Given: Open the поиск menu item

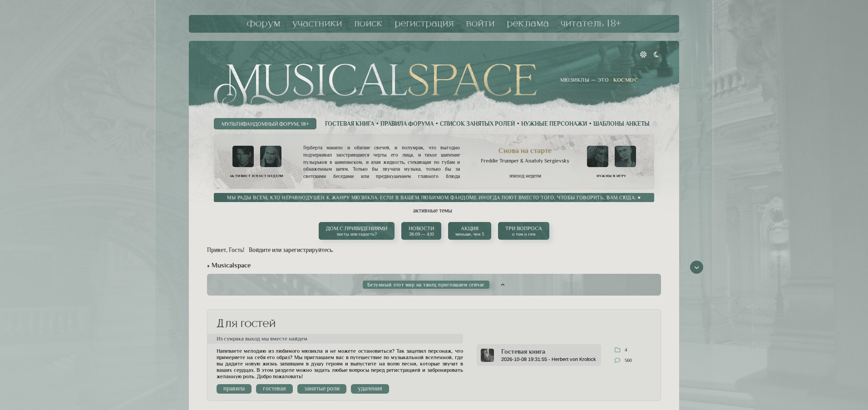Looking at the screenshot, I should tap(368, 24).
